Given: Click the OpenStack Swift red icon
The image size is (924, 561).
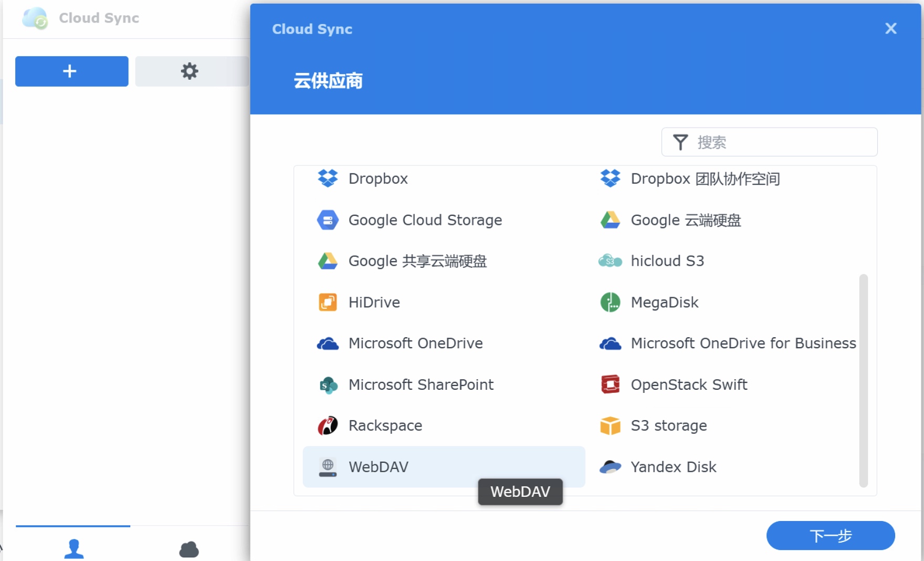Looking at the screenshot, I should pos(610,385).
